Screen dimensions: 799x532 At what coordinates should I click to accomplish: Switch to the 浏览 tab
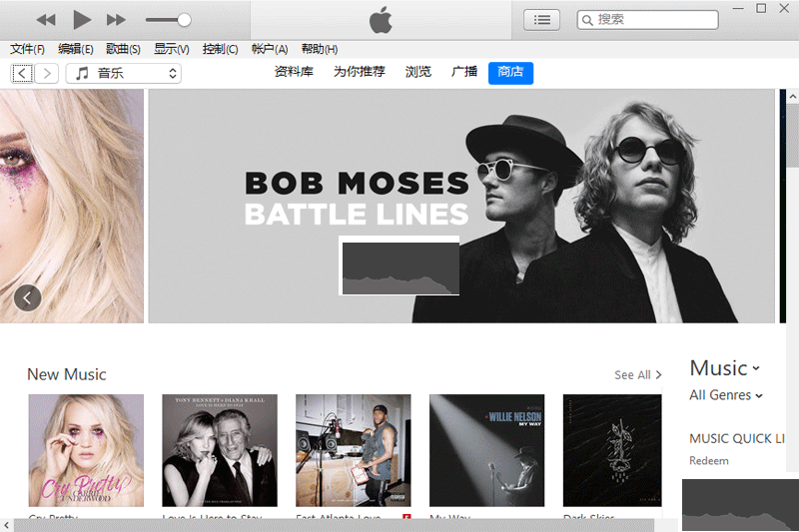coord(417,72)
